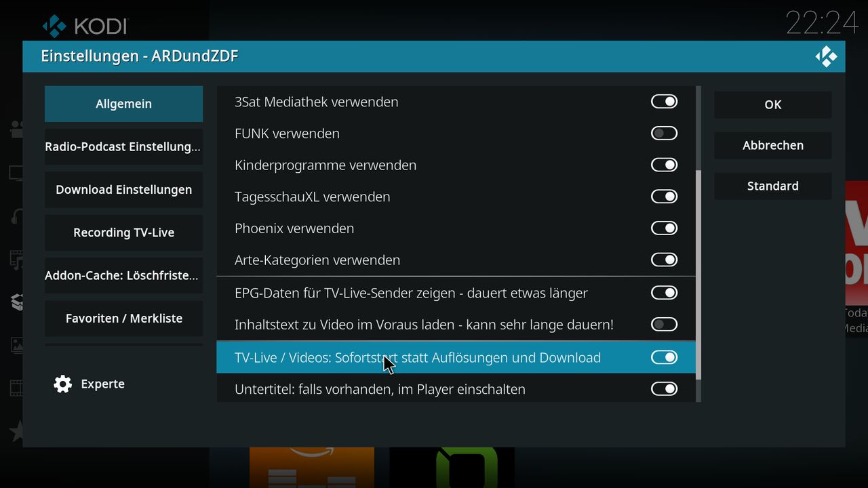The width and height of the screenshot is (868, 488).
Task: Toggle Phoenix verwenden switch
Action: [x=664, y=228]
